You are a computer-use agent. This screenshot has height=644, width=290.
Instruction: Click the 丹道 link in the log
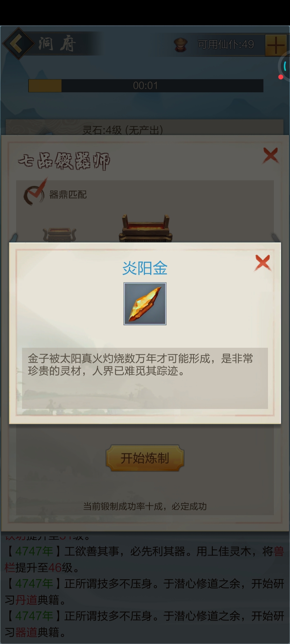coord(26,600)
